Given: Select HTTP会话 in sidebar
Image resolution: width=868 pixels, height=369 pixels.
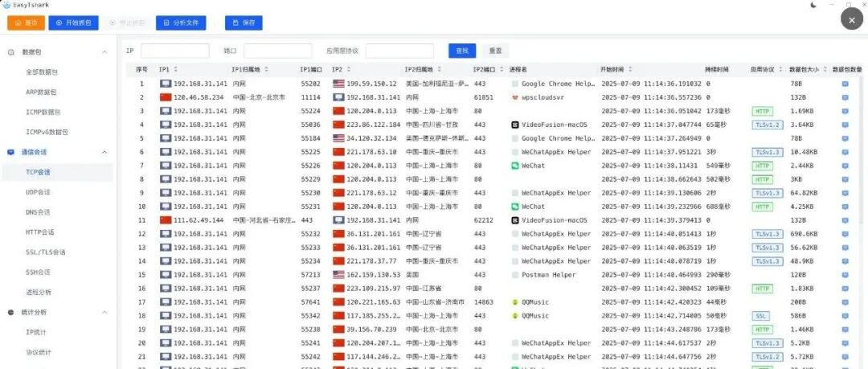Looking at the screenshot, I should pos(40,232).
